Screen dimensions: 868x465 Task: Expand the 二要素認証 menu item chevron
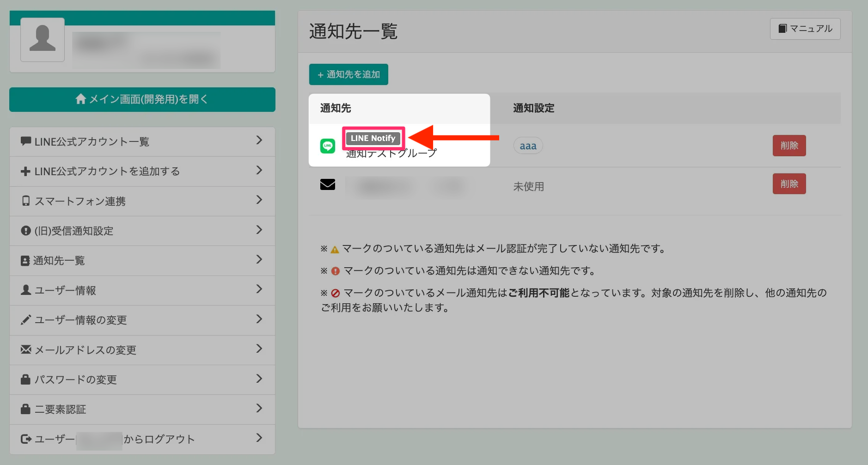(259, 409)
